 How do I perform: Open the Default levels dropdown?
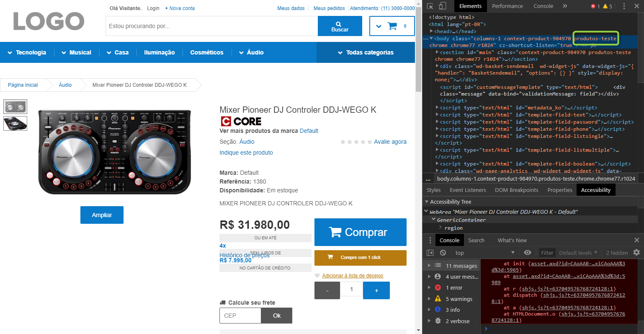578,253
